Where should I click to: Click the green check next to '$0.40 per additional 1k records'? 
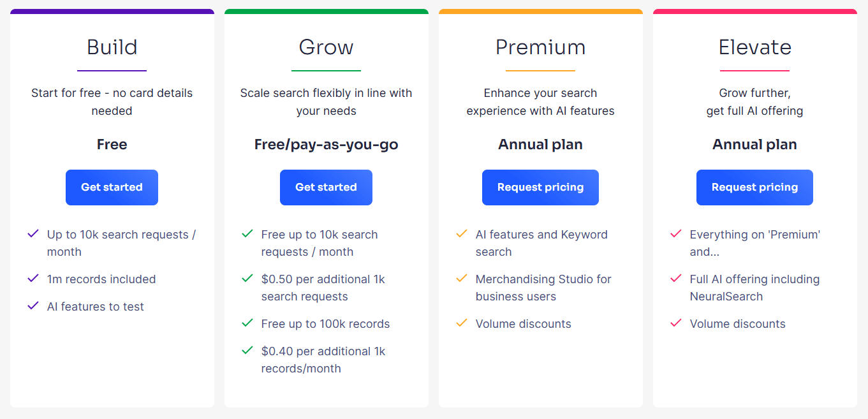coord(247,351)
